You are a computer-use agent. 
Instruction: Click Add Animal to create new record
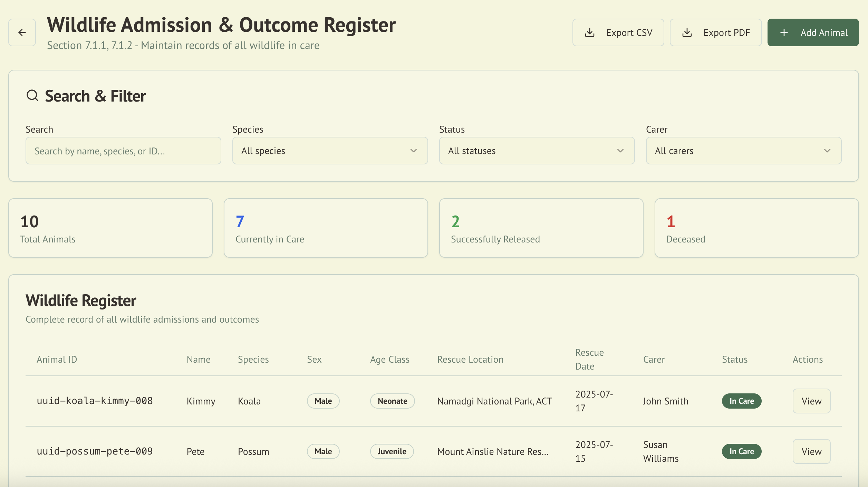pyautogui.click(x=813, y=32)
